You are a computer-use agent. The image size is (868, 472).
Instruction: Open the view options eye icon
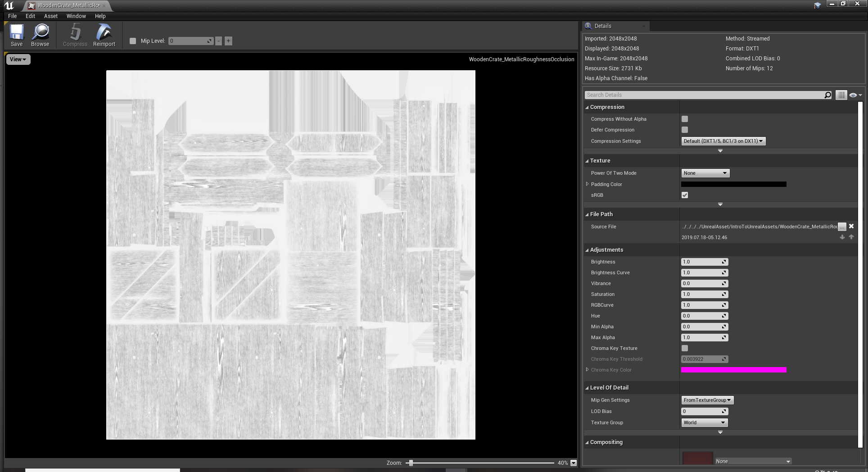click(x=855, y=95)
